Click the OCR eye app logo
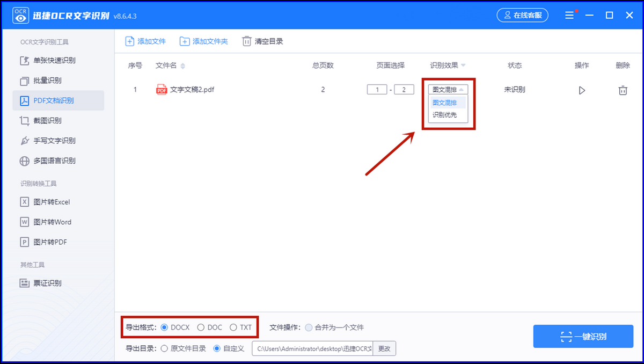 (20, 15)
